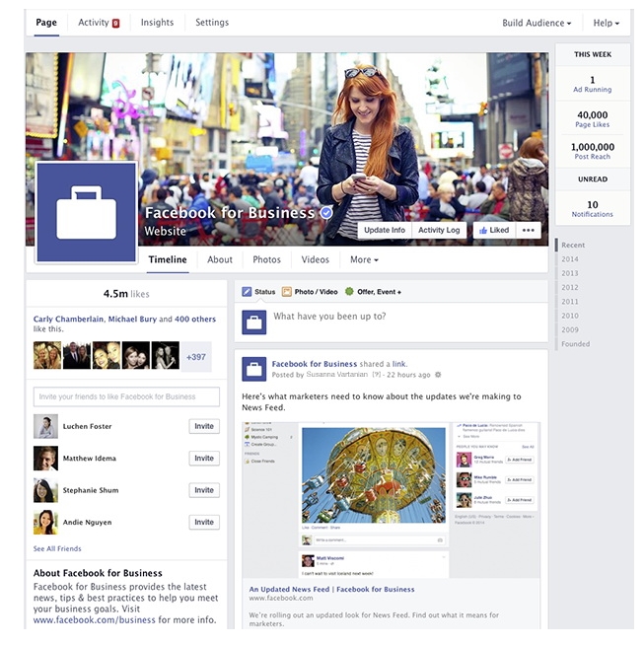Open the three-dots more actions button

click(528, 230)
